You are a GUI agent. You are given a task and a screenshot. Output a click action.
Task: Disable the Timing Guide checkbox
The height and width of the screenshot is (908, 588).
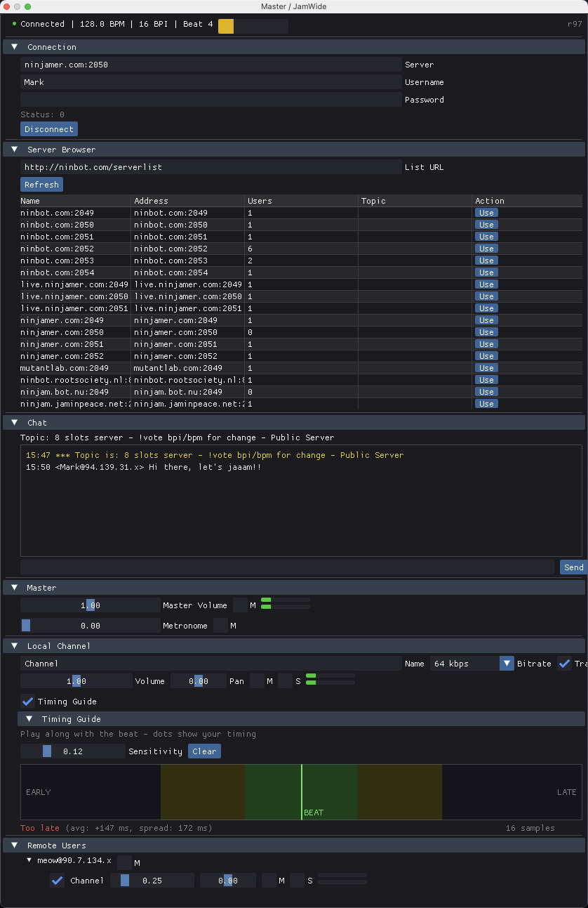click(x=27, y=701)
